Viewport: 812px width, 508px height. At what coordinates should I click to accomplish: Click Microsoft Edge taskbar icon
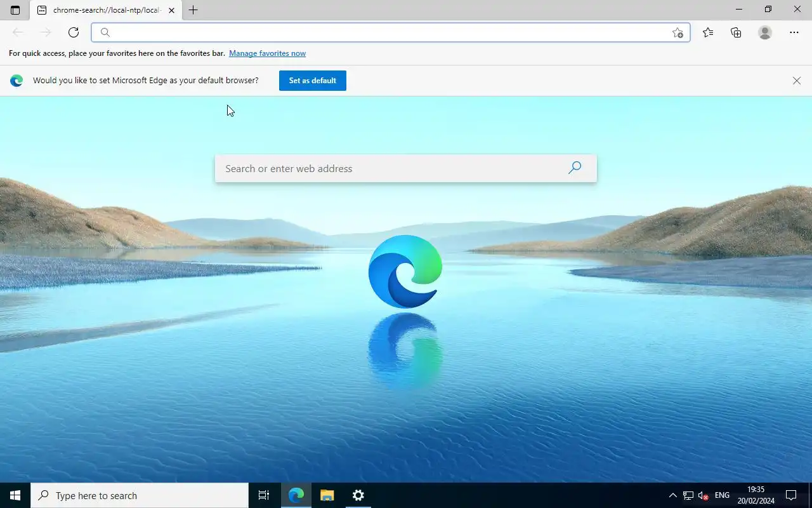pos(296,495)
